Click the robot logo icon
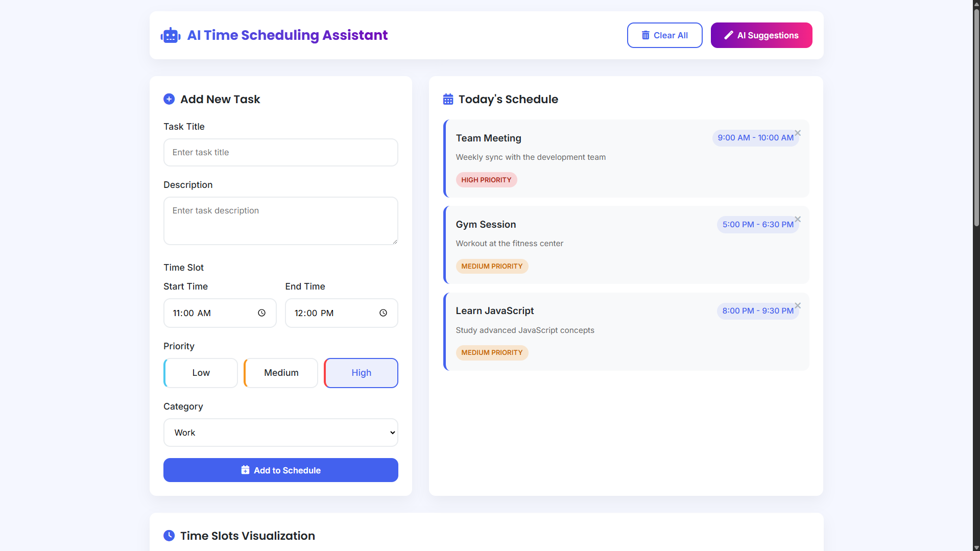980x551 pixels. coord(171,35)
